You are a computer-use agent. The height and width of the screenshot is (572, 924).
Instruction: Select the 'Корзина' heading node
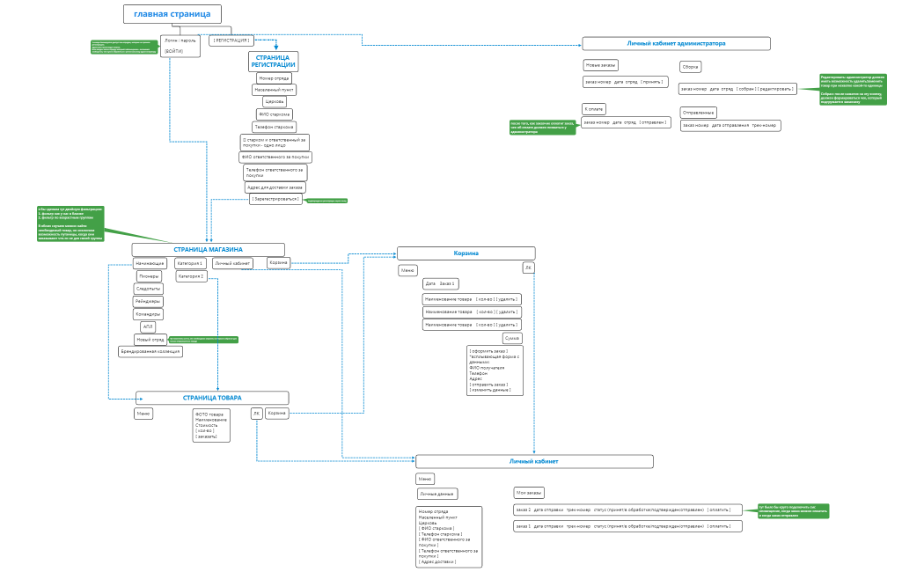466,253
